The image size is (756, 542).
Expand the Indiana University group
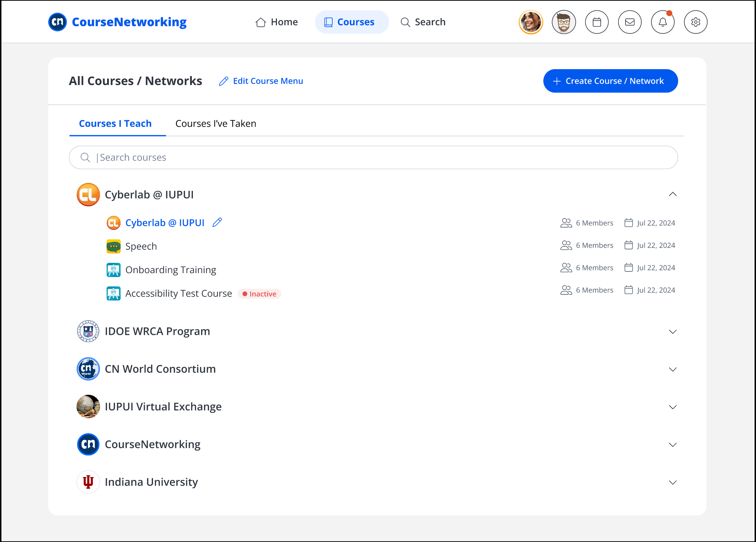673,482
